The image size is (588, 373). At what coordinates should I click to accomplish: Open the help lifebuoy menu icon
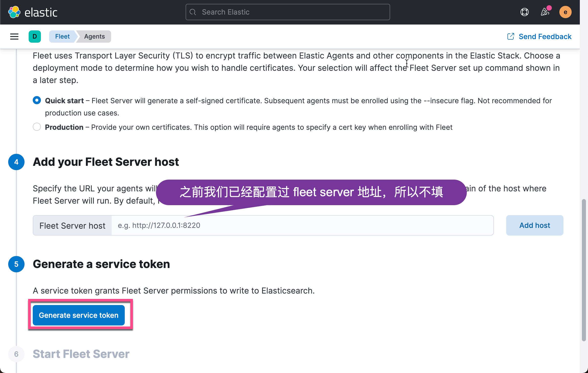pyautogui.click(x=524, y=12)
